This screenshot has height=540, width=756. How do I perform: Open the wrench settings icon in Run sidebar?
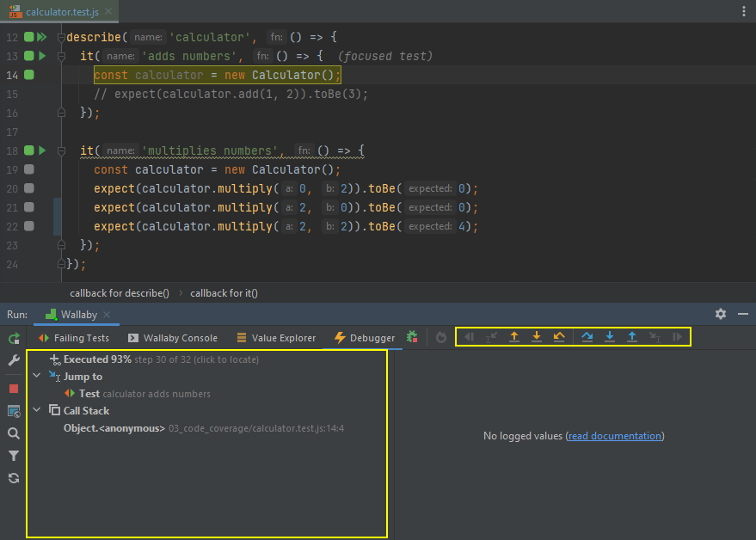(14, 360)
